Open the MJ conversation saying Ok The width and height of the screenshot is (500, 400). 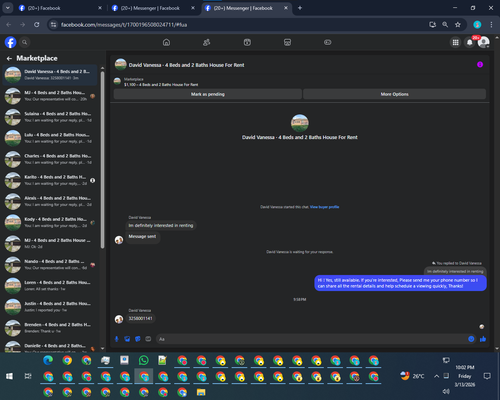click(50, 243)
